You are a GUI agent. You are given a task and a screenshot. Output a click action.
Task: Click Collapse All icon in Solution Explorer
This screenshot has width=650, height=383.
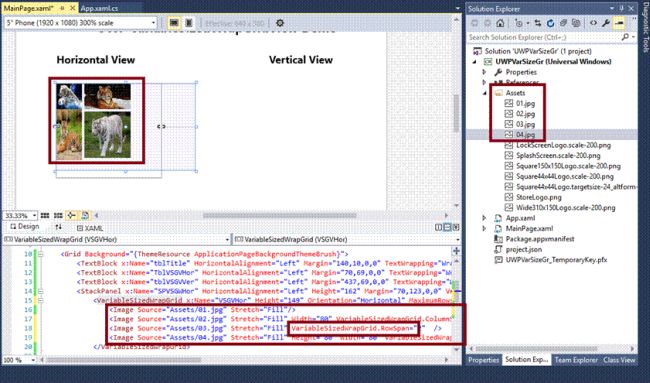(563, 23)
